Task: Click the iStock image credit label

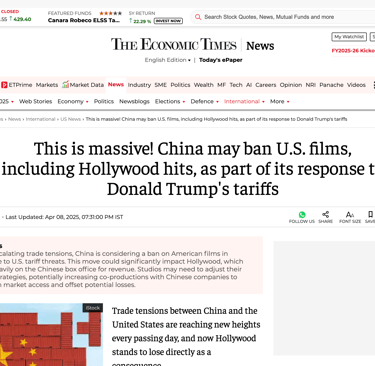Action: click(93, 308)
